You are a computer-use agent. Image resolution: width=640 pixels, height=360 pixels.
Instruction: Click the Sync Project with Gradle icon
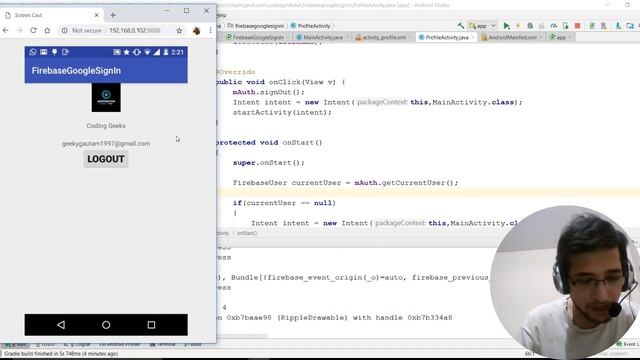(x=592, y=26)
